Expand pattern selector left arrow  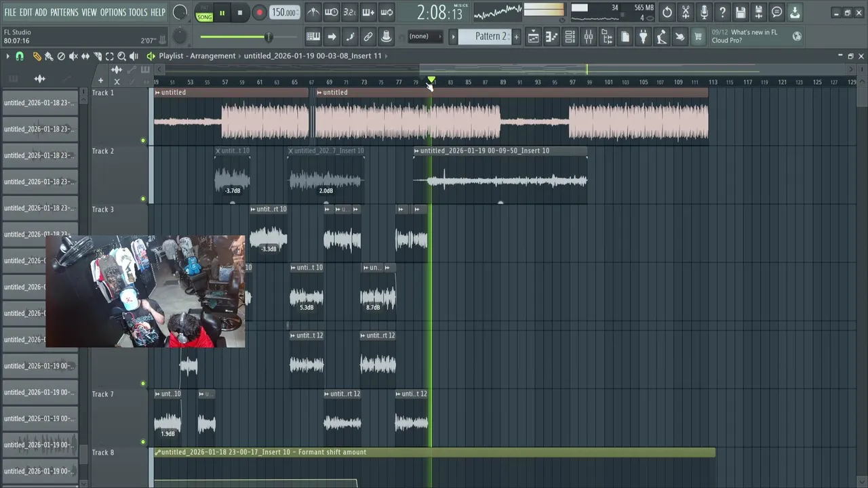(x=453, y=37)
